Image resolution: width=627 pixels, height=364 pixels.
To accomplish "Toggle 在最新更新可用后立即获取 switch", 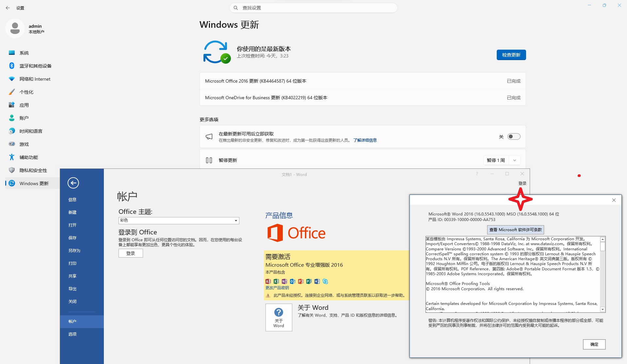I will (x=514, y=137).
